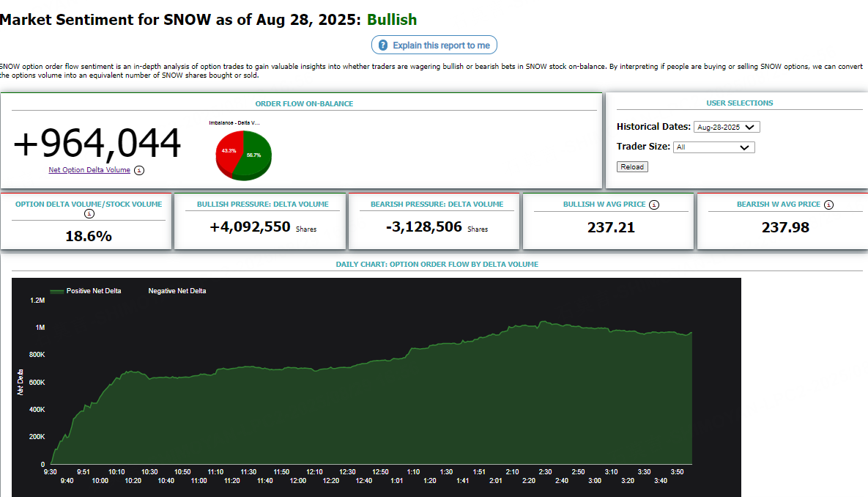The height and width of the screenshot is (497, 868).
Task: Click the +964,044 net delta value
Action: click(x=97, y=144)
